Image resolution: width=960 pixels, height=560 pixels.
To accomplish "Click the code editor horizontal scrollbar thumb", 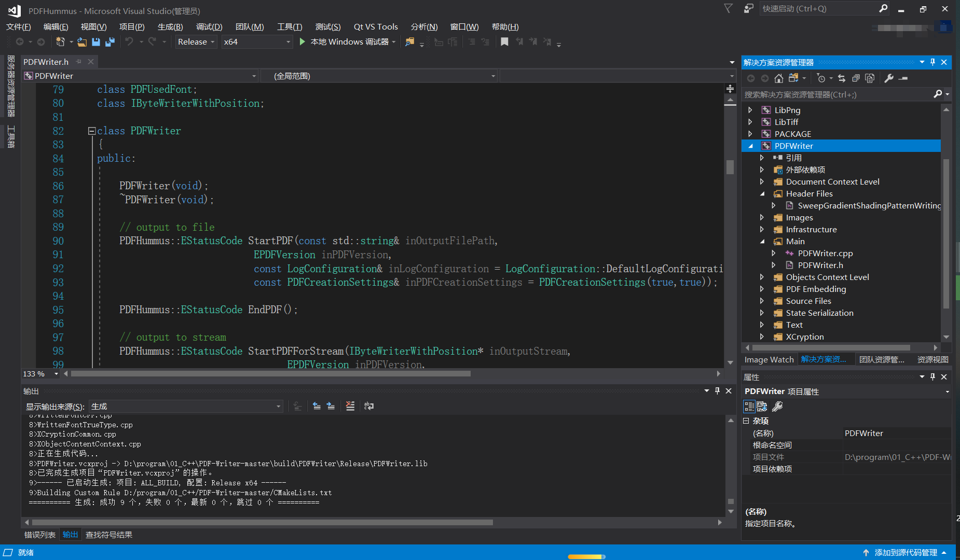I will [x=271, y=373].
